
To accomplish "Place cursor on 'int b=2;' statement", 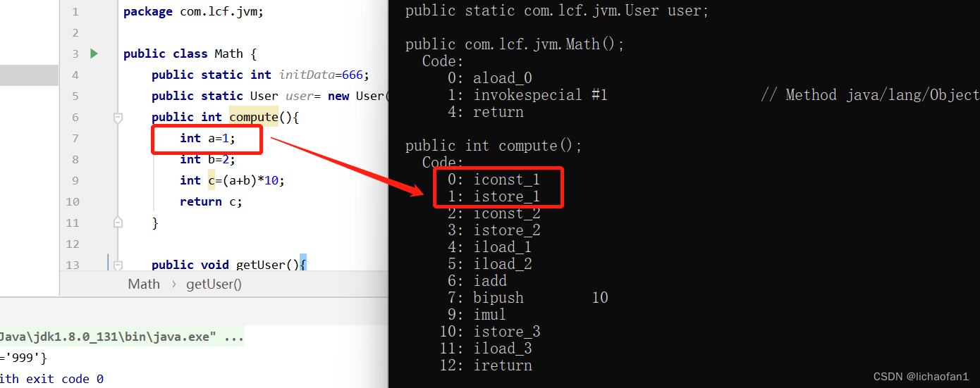I will point(207,159).
